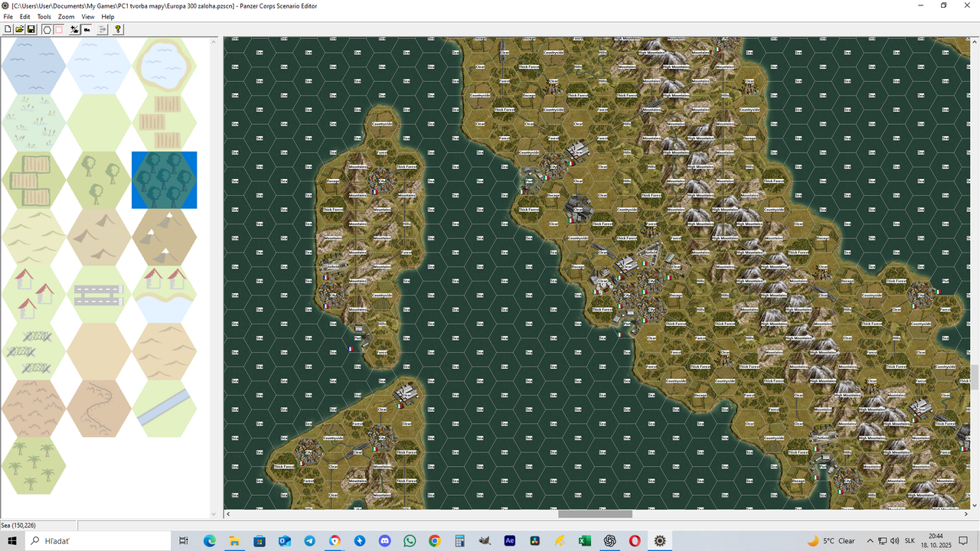Open Discord from the taskbar
This screenshot has width=980, height=551.
(384, 540)
